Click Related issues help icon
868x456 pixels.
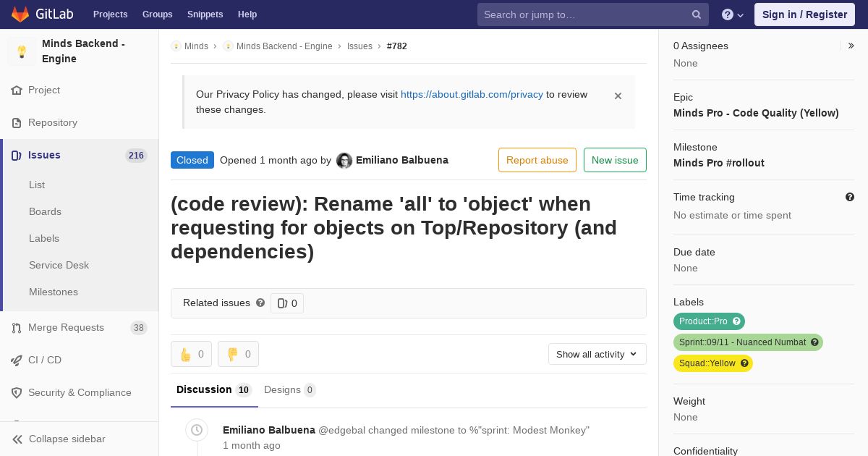point(260,303)
